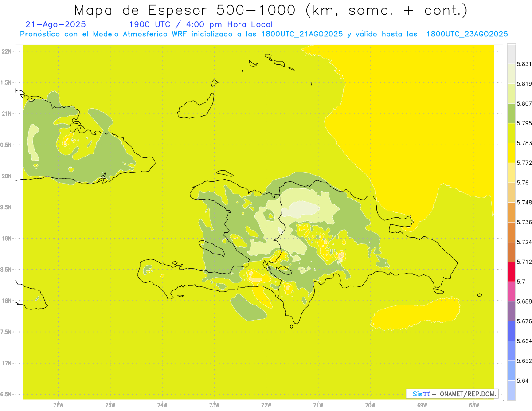Click the legend value 5.7
The height and width of the screenshot is (411, 532).
521,282
